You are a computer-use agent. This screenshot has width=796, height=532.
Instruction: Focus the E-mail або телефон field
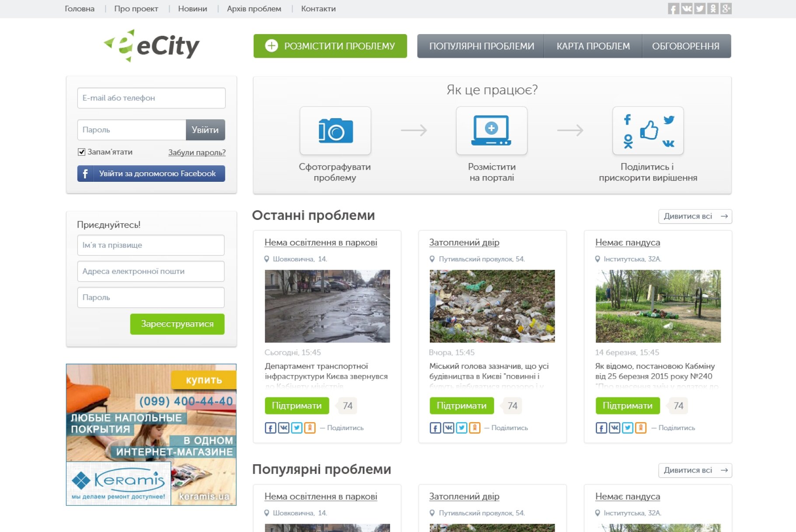click(x=151, y=98)
